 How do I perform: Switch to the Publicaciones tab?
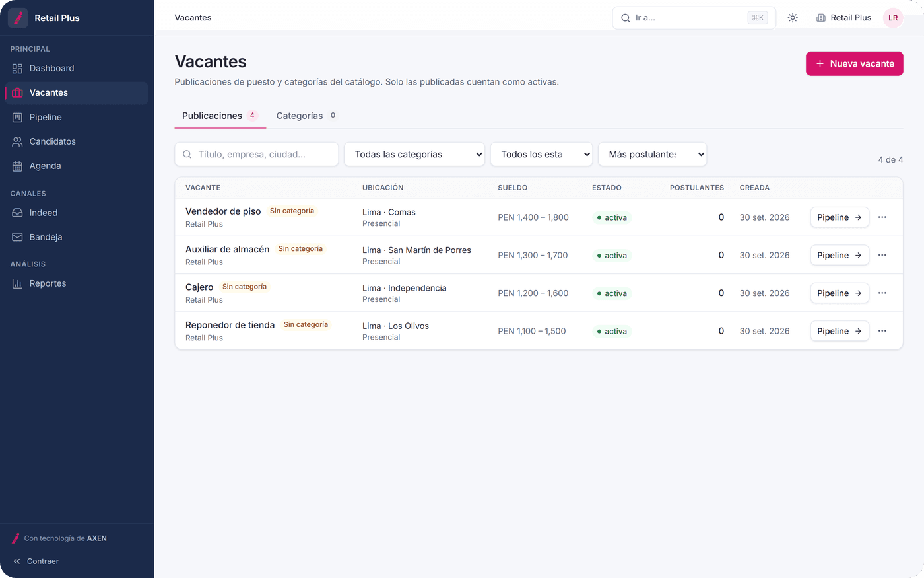pyautogui.click(x=220, y=116)
